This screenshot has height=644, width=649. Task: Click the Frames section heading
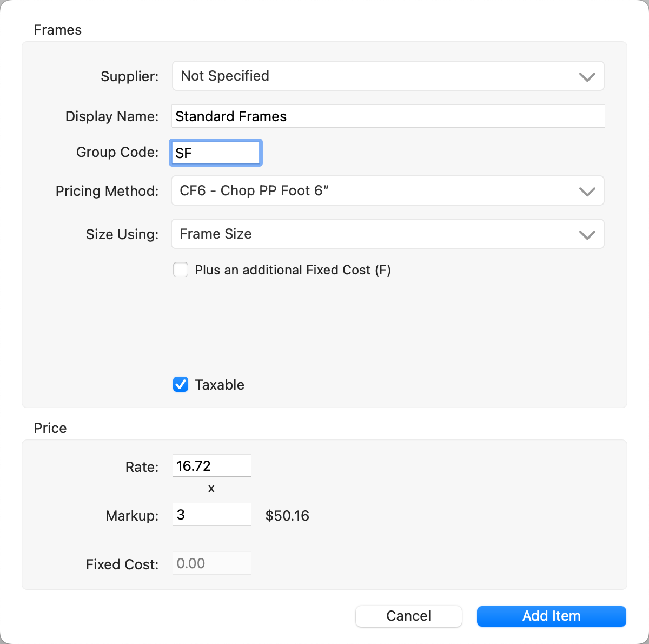click(57, 30)
